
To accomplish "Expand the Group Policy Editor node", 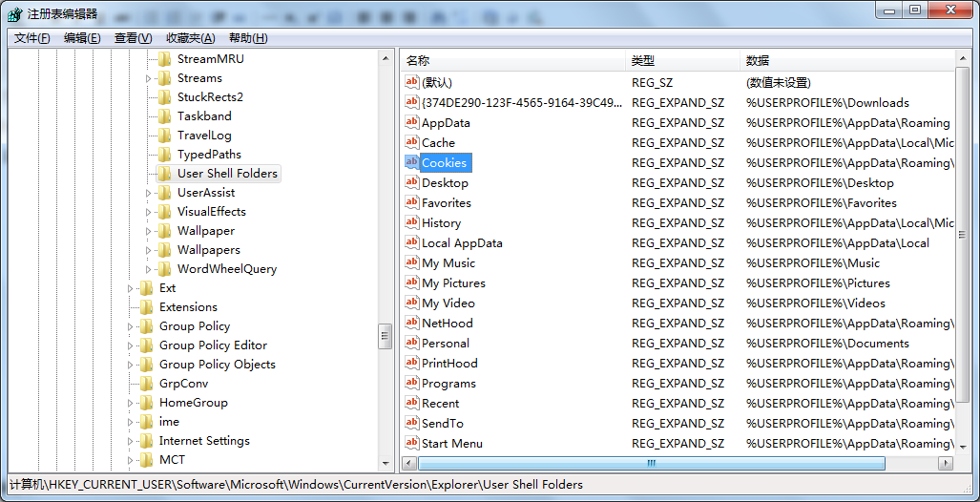I will coord(130,345).
